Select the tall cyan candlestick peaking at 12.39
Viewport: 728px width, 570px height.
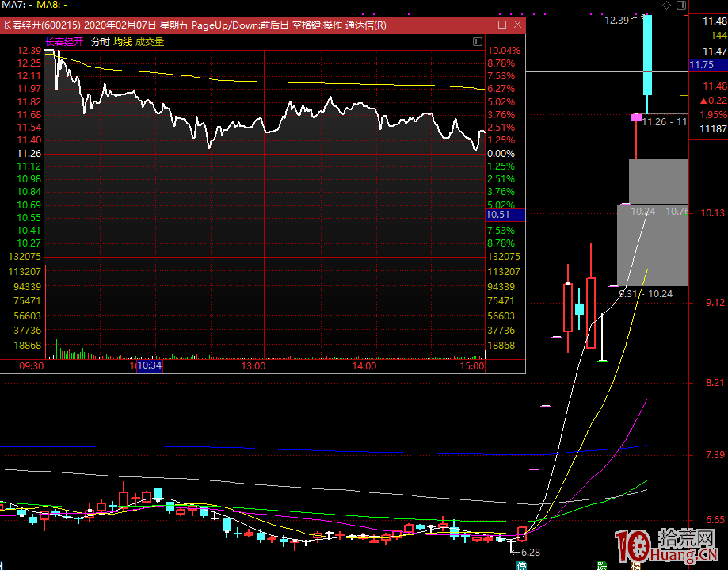[x=648, y=55]
